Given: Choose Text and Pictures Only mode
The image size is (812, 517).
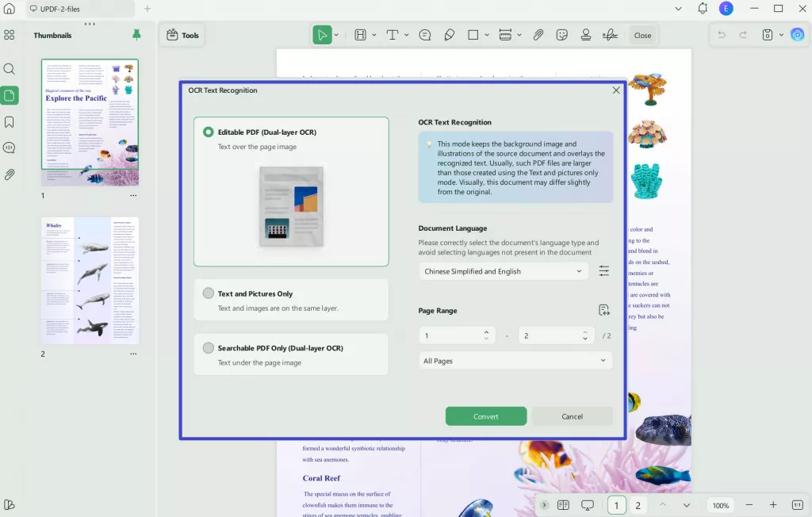Looking at the screenshot, I should coord(209,293).
